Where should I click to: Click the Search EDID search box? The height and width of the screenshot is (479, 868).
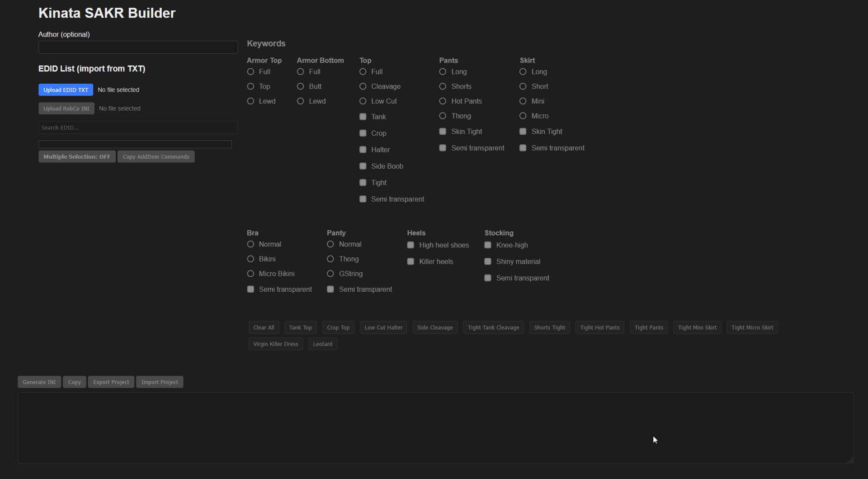coord(138,128)
